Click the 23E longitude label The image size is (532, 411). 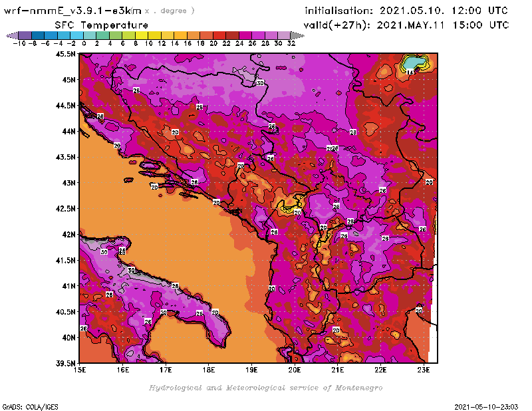(424, 370)
